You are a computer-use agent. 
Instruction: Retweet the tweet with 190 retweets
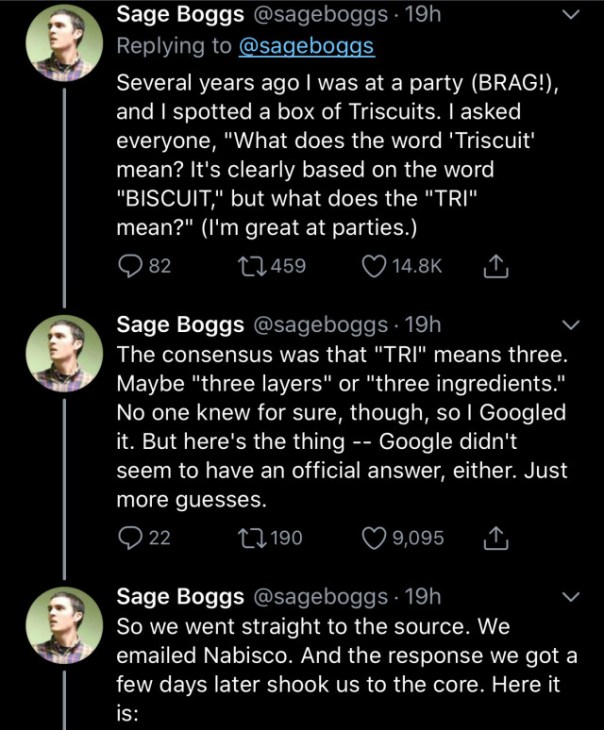pos(243,538)
